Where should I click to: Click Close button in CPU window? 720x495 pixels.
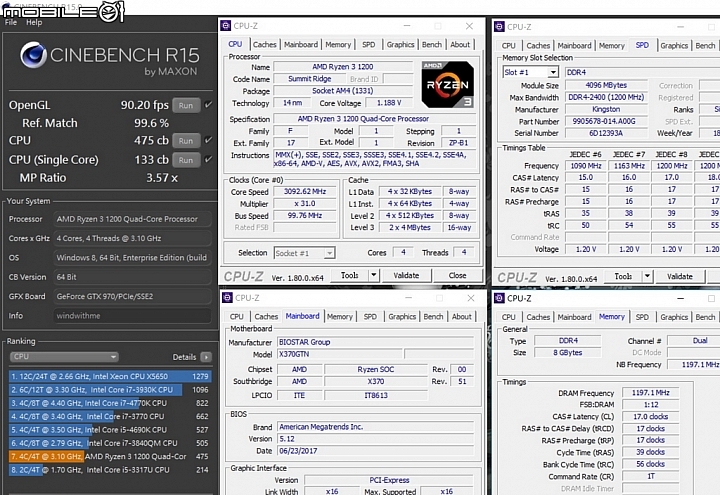(457, 275)
